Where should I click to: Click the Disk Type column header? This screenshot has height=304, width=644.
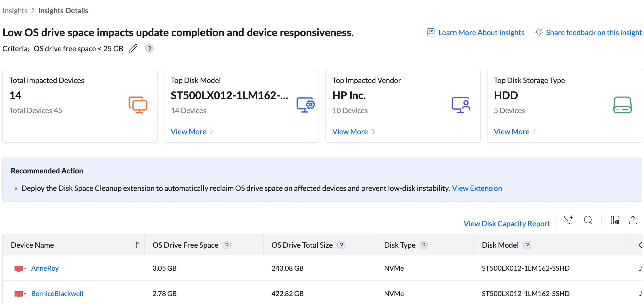425,245
